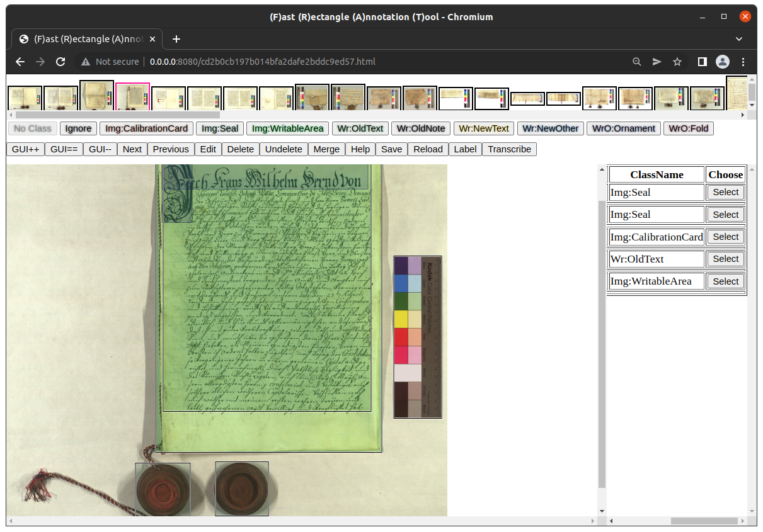Click the yellow patch on calibration card
Screen dimensions: 763x532
tap(401, 319)
